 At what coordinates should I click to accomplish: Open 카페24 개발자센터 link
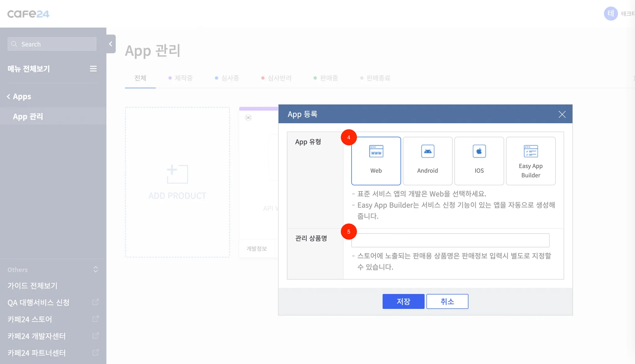[x=37, y=336]
